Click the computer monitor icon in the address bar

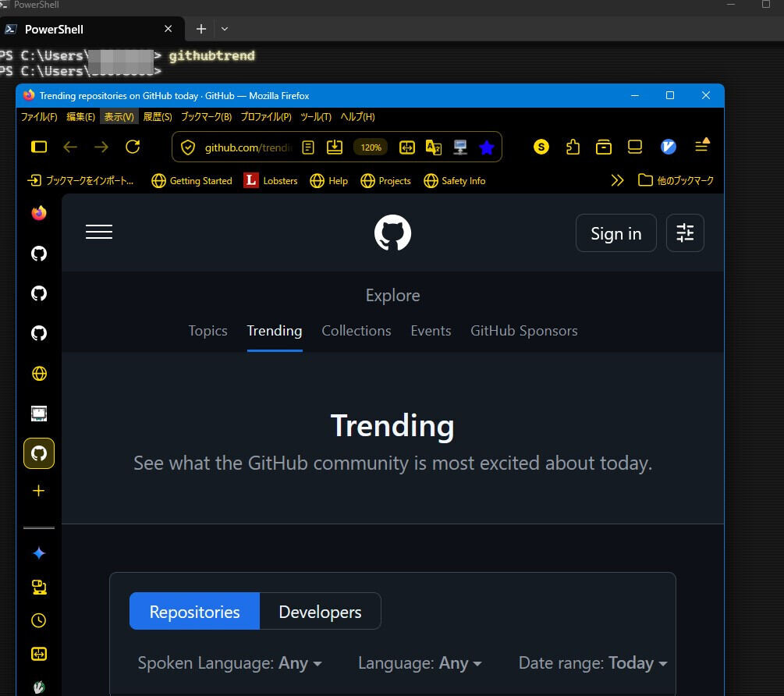pos(460,147)
